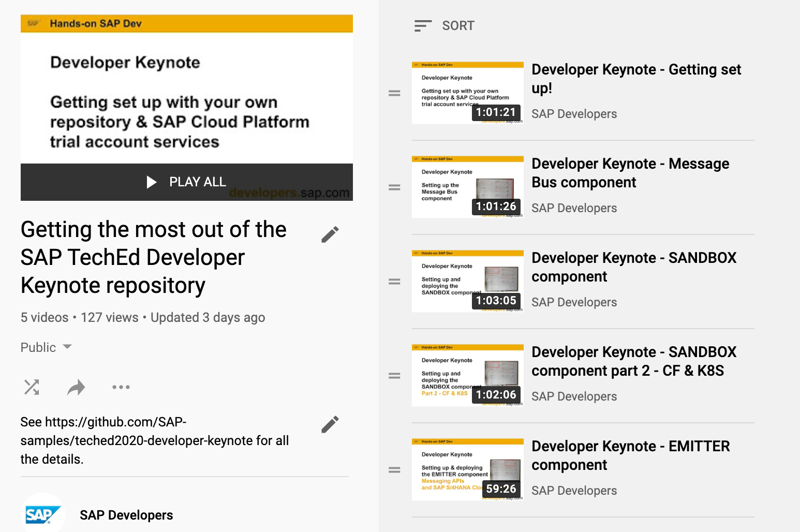Edit the playlist title with pencil icon
This screenshot has height=532, width=800.
pyautogui.click(x=330, y=234)
